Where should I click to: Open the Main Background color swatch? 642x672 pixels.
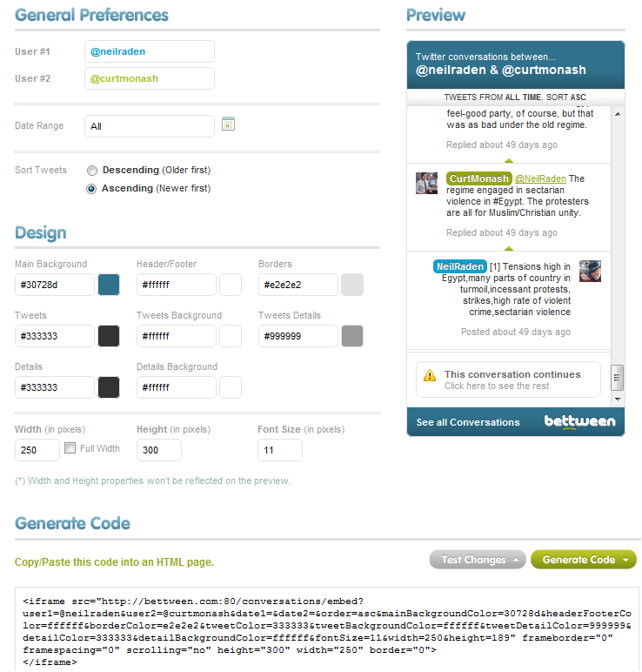(109, 285)
